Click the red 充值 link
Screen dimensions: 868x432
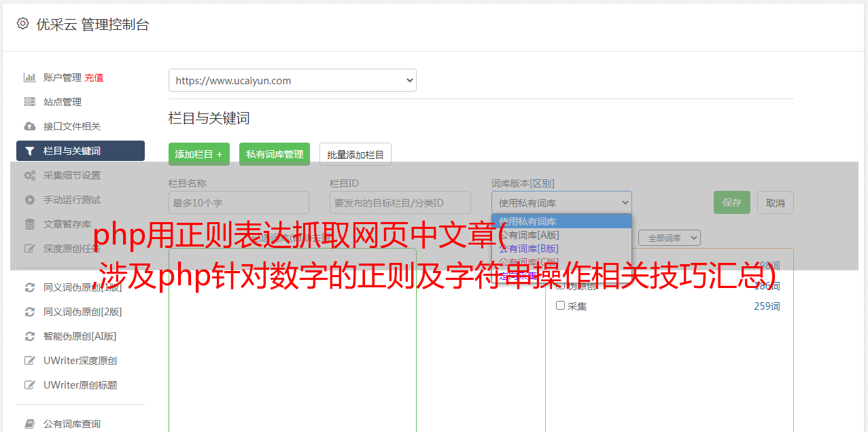pos(94,77)
